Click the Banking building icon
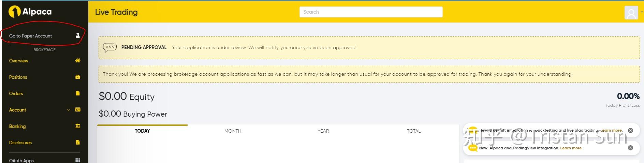 tap(78, 126)
